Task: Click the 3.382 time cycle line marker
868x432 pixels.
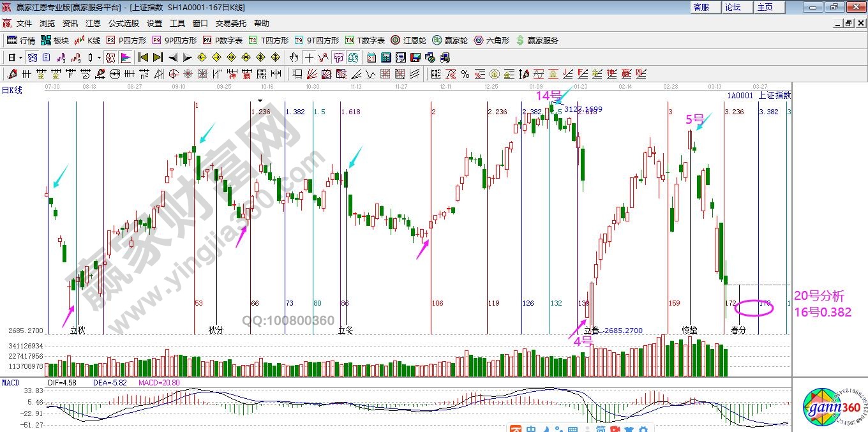Action: (768, 112)
